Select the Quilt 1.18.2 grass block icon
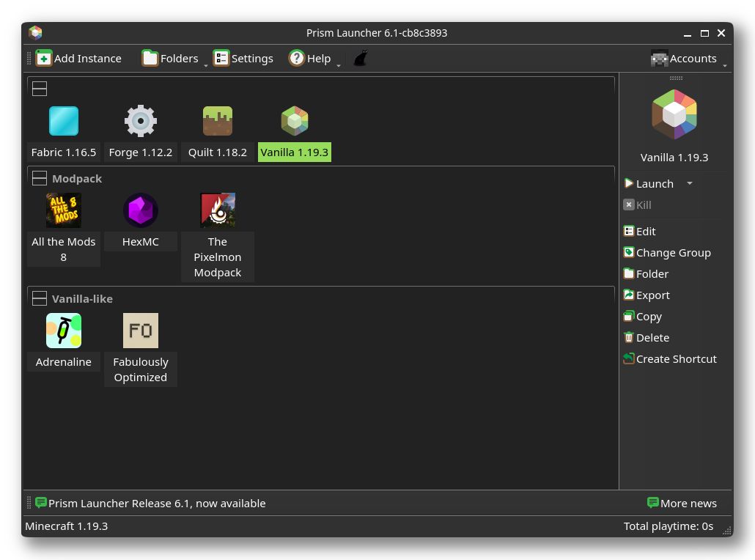Screen dimensions: 755x560 (x=218, y=121)
